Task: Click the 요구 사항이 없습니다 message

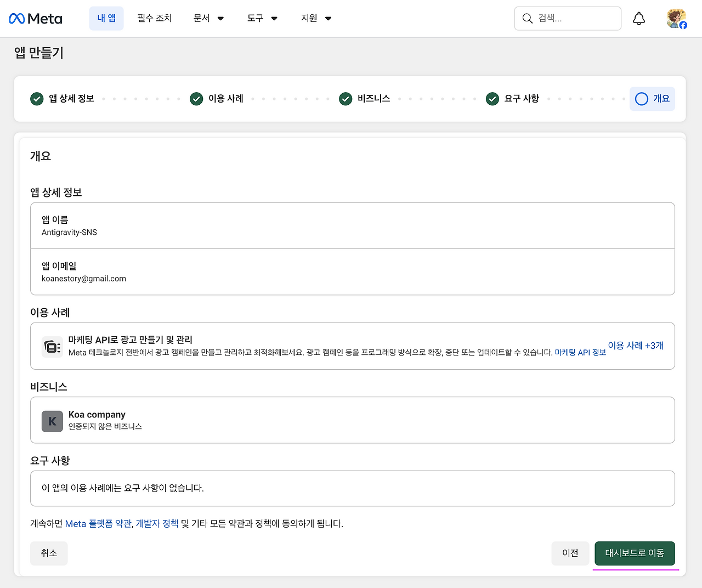Action: (123, 488)
